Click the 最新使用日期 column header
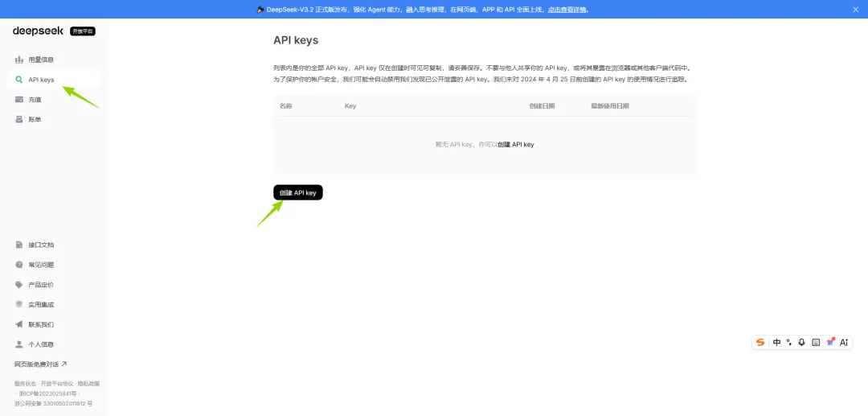This screenshot has width=868, height=416. [x=610, y=105]
